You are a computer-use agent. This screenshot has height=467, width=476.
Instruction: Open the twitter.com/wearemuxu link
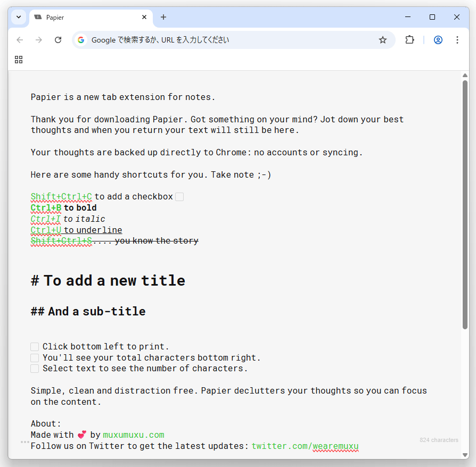tap(305, 446)
